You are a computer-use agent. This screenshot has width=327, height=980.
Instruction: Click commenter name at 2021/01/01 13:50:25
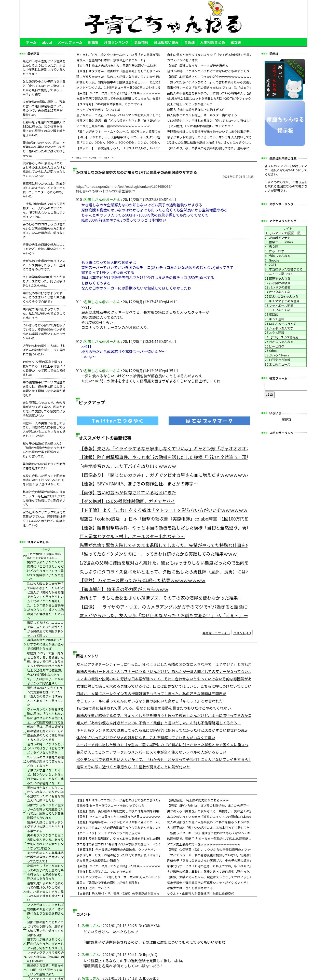click(90, 926)
